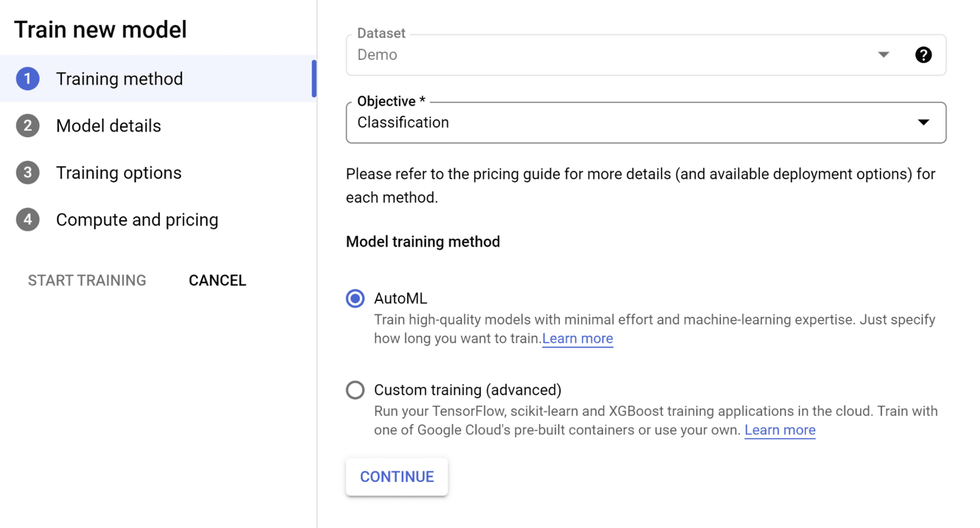Choose Custom training (advanced) radio option
Screen dimensions: 980x528
click(355, 390)
